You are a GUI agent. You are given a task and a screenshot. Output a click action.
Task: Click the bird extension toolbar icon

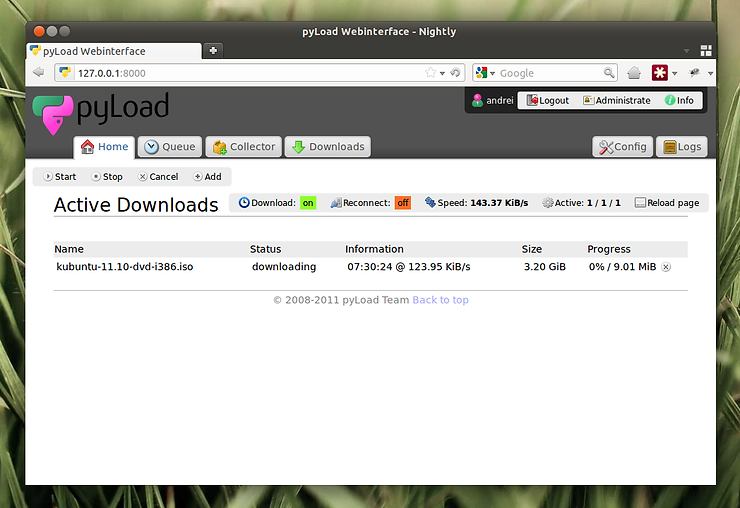pyautogui.click(x=694, y=72)
